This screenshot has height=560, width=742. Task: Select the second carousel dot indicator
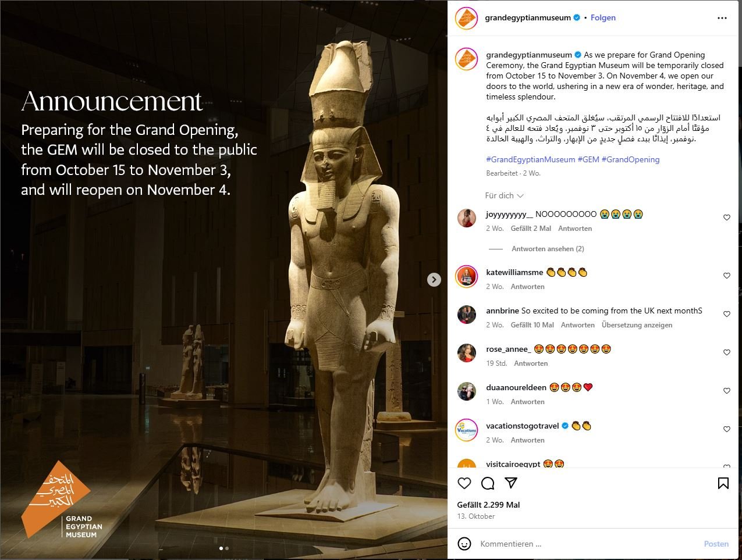[227, 548]
